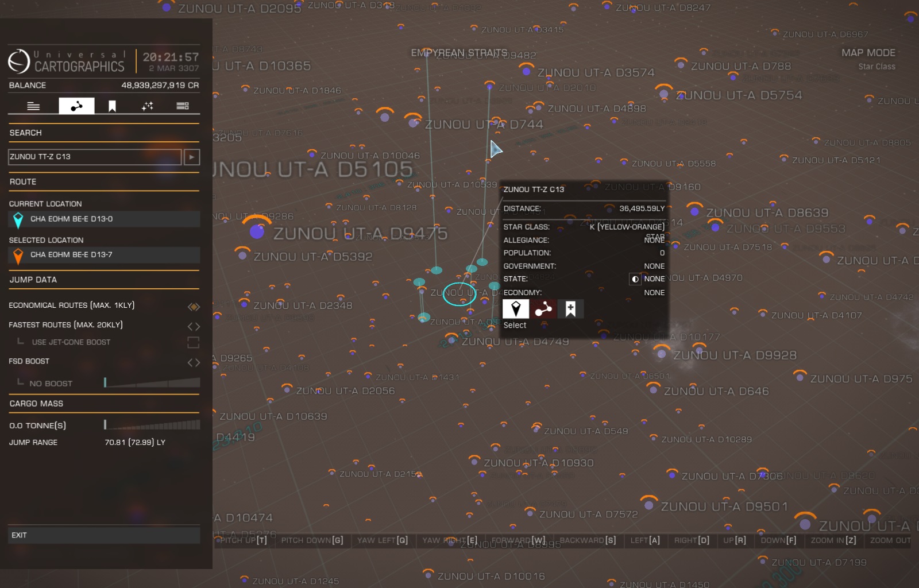This screenshot has height=588, width=919.
Task: Select star ZUNOU UT-A D4898
Action: click(539, 107)
